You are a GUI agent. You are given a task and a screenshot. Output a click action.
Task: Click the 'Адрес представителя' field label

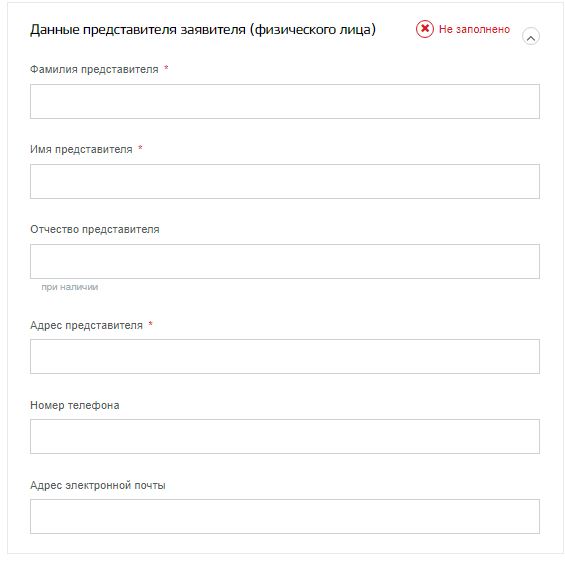click(86, 325)
